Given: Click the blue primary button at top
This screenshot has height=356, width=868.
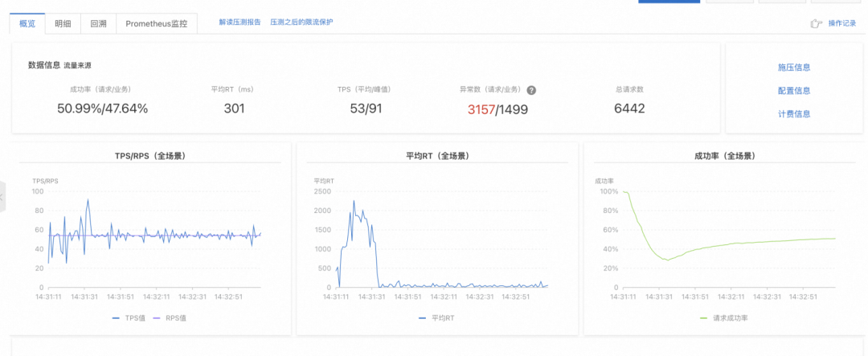Looking at the screenshot, I should pos(669,2).
